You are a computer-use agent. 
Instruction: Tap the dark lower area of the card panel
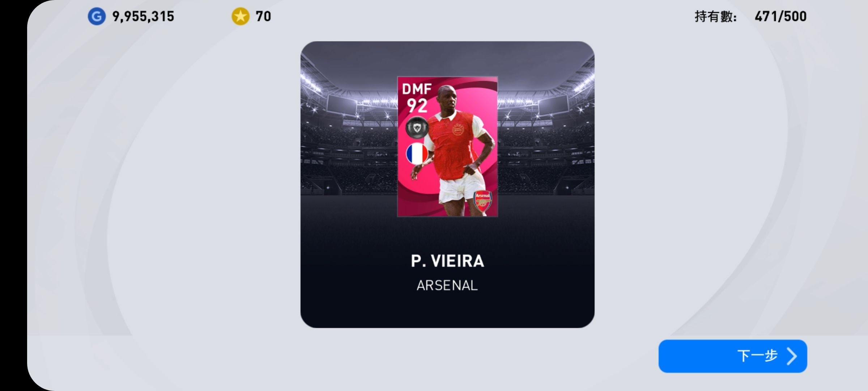pyautogui.click(x=447, y=311)
